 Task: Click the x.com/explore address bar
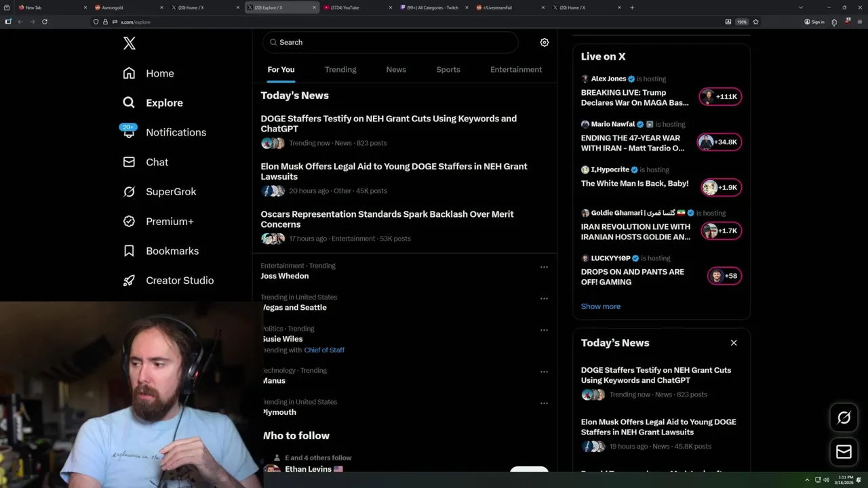[x=407, y=22]
